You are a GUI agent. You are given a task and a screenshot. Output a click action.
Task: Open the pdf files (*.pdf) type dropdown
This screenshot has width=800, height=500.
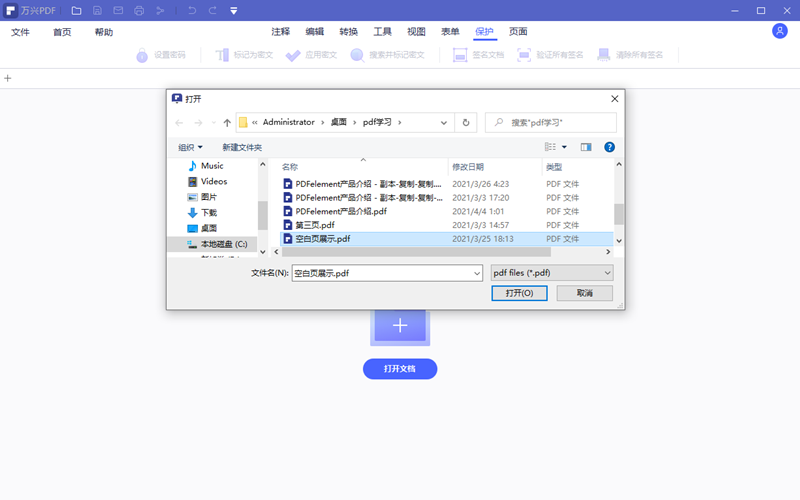point(552,272)
